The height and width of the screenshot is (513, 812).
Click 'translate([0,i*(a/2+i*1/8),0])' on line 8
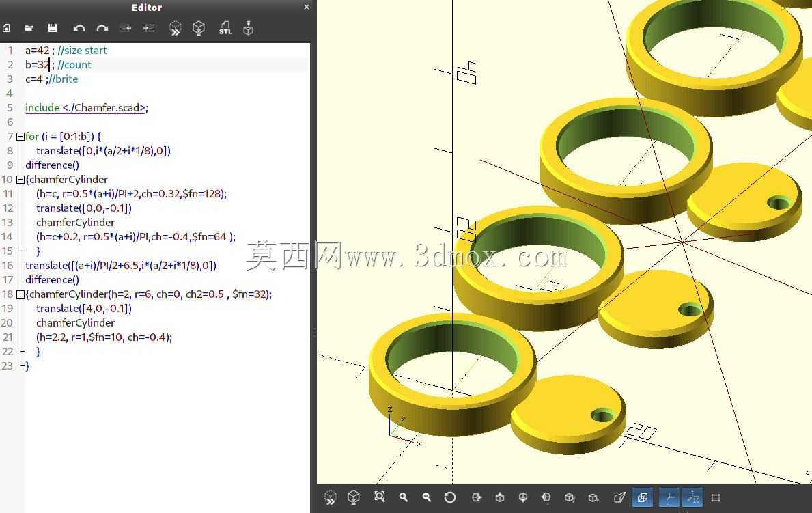pyautogui.click(x=103, y=151)
